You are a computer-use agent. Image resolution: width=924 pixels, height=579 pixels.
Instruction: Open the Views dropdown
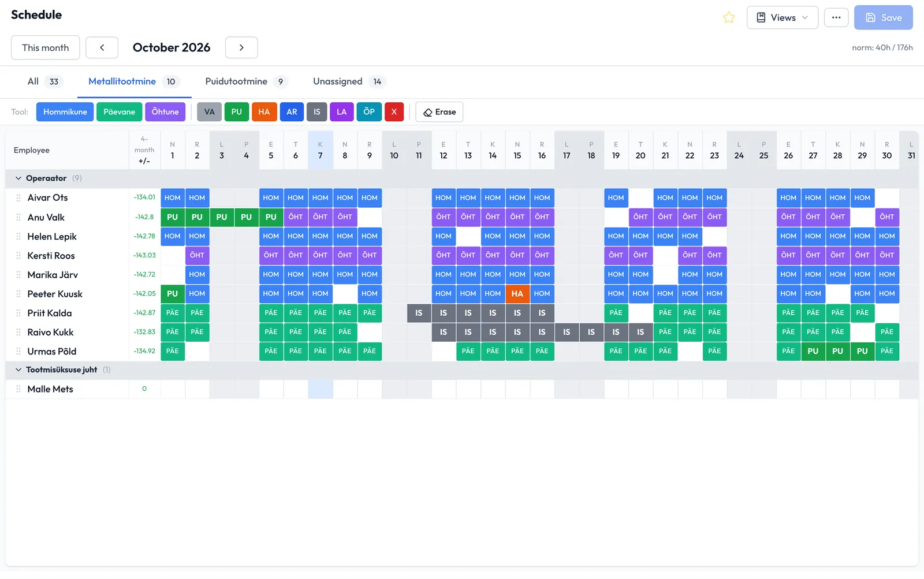click(x=782, y=18)
